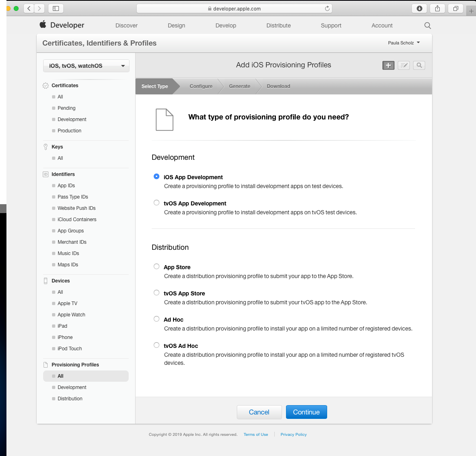Click the add profile plus icon
The height and width of the screenshot is (456, 476).
[388, 65]
